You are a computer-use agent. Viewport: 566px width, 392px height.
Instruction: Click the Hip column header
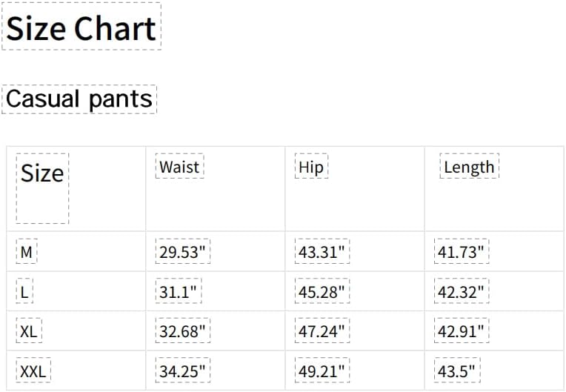coord(311,166)
